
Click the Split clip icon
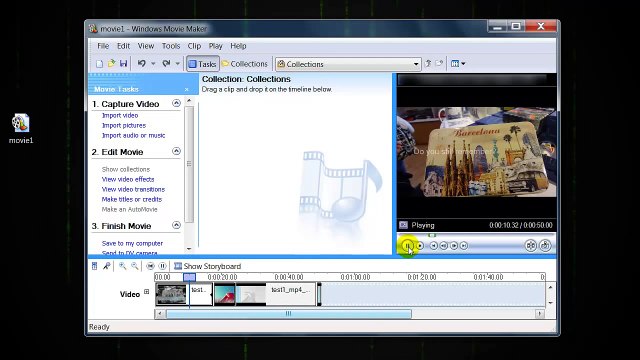coord(531,245)
